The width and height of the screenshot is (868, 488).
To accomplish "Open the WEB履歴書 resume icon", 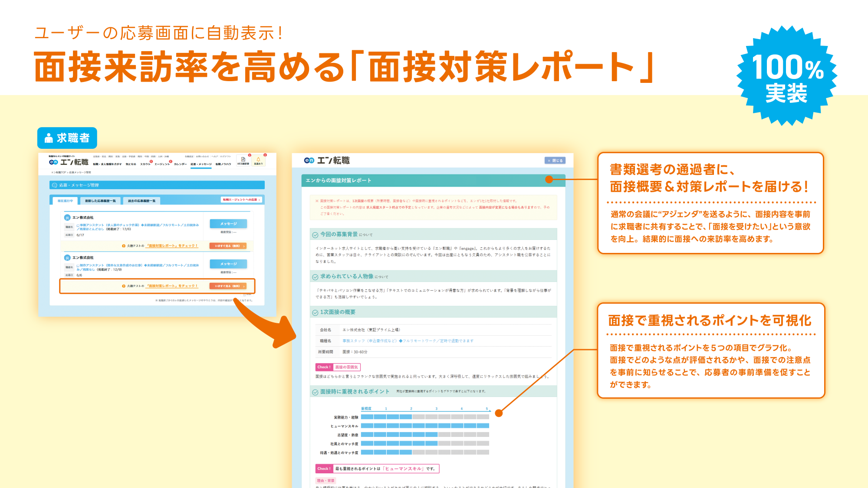I will pos(243,160).
